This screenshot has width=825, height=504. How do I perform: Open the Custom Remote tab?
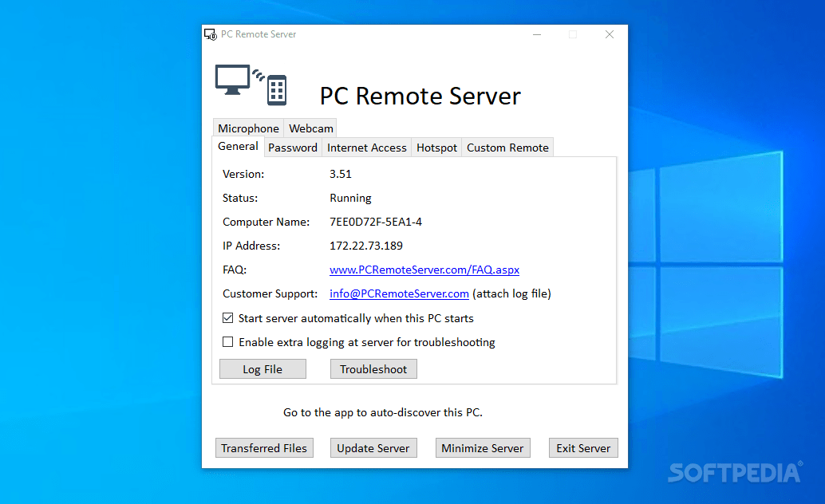click(x=507, y=148)
